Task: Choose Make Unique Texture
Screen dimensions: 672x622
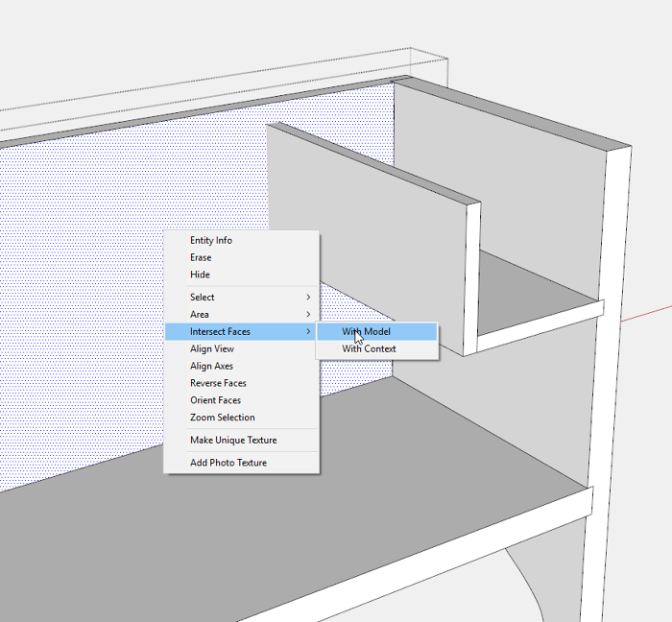Action: [233, 441]
